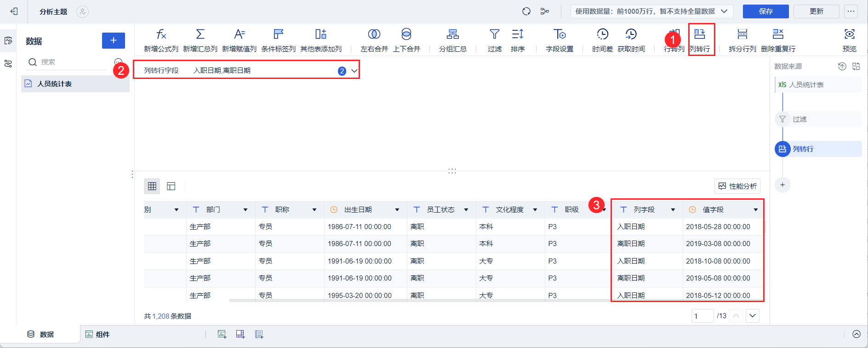Click the 过滤 filter tool in toolbar
868x348 pixels.
pos(495,40)
